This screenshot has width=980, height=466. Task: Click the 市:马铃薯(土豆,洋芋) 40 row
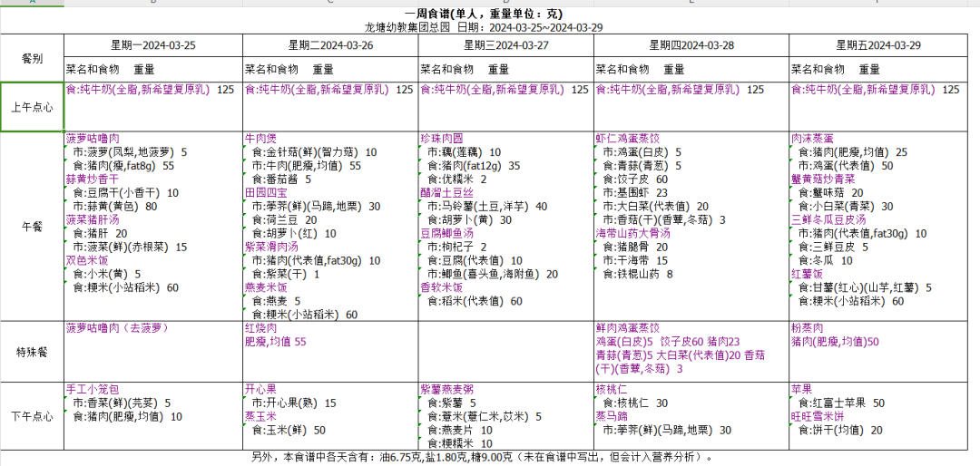coord(487,206)
